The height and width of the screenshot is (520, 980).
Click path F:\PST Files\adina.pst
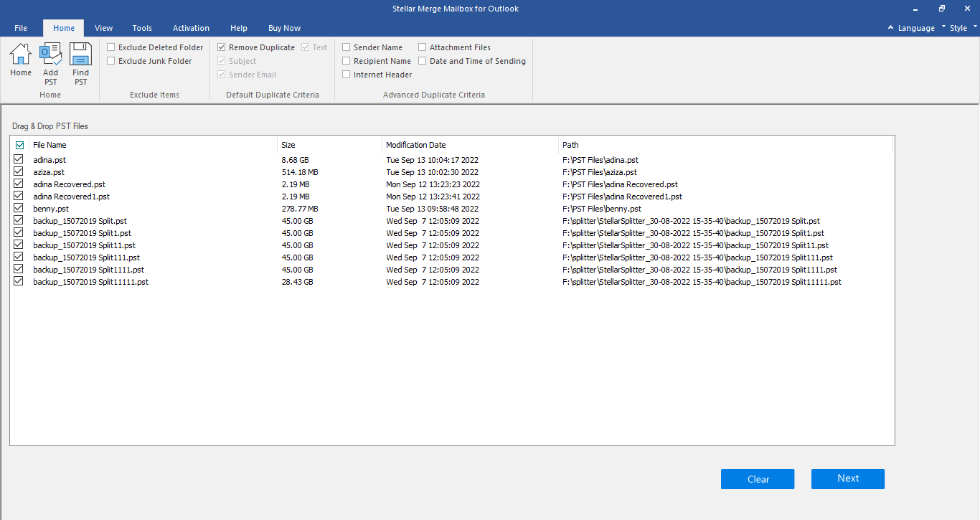click(x=600, y=160)
